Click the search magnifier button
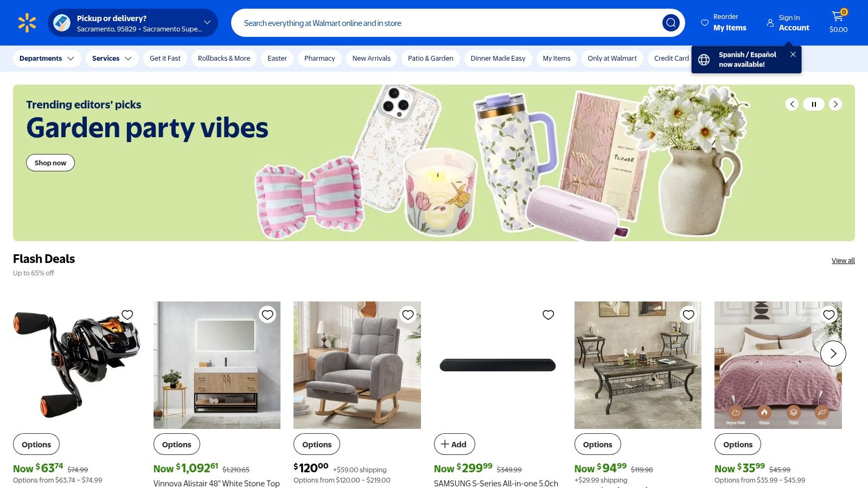868x488 pixels. pos(671,23)
